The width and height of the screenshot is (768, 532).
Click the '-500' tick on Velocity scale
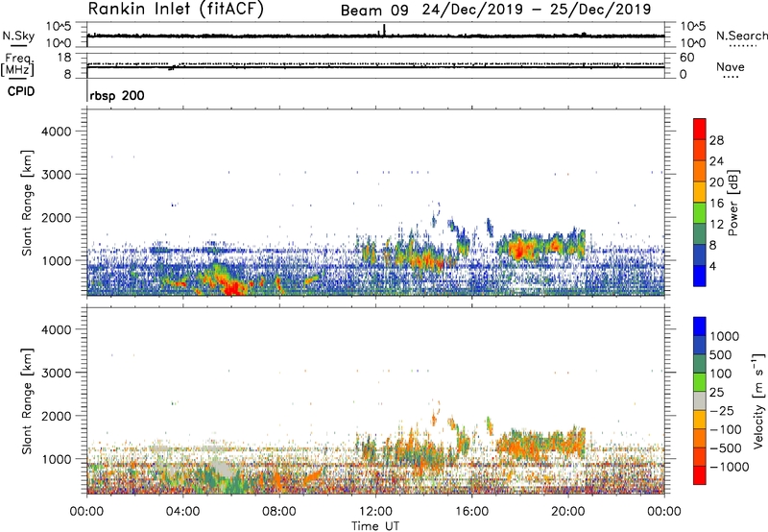coord(725,448)
